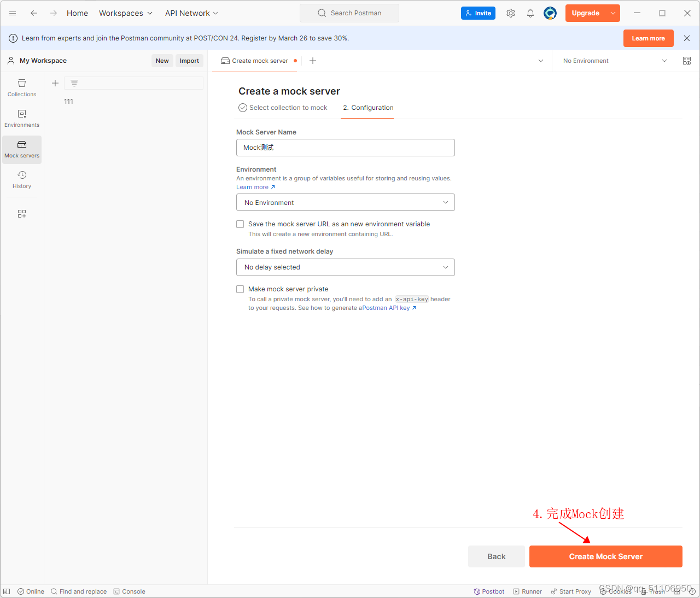The width and height of the screenshot is (700, 598).
Task: Click My Workspace title
Action: point(43,61)
